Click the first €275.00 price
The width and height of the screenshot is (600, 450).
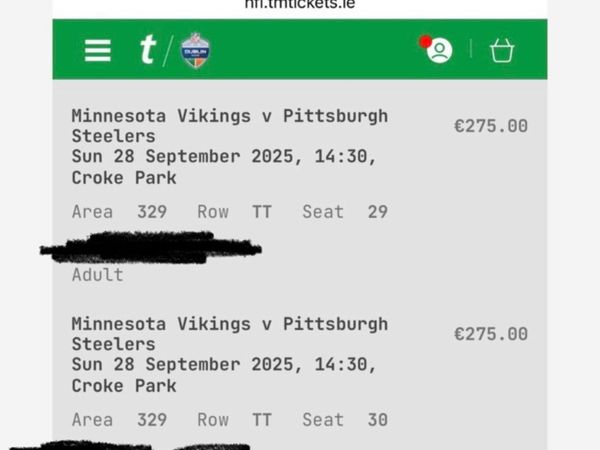491,126
